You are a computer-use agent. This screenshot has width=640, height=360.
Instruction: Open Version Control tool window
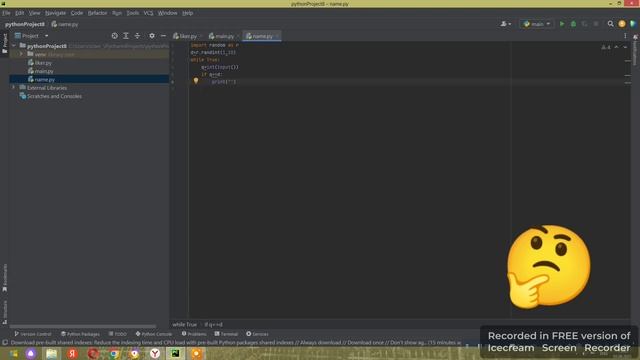[33, 334]
